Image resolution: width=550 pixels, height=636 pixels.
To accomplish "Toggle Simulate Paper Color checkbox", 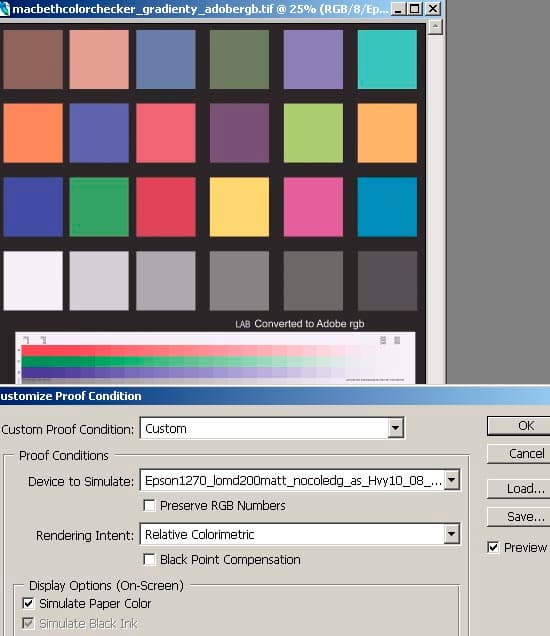I will point(28,603).
